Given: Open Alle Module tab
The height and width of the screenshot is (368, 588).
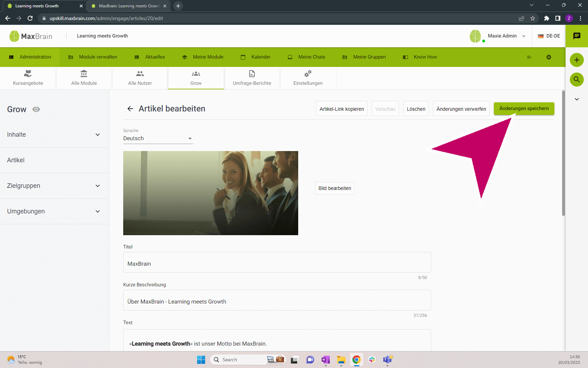Looking at the screenshot, I should [x=84, y=78].
